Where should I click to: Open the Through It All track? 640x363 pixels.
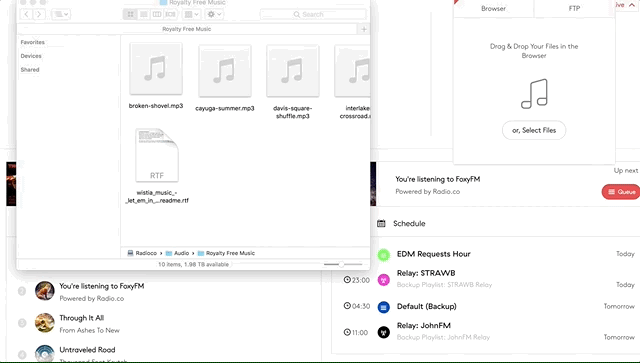click(82, 318)
